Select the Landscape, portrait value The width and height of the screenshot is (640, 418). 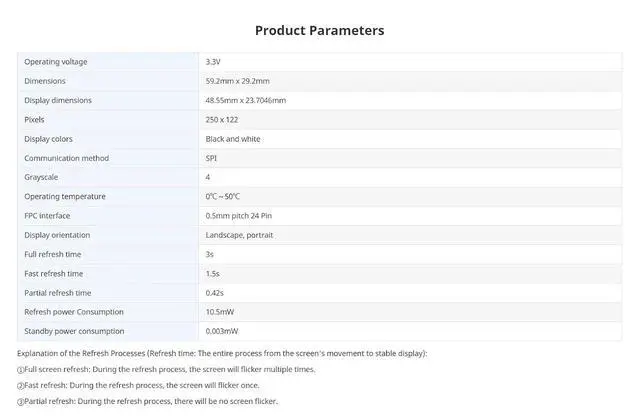240,235
